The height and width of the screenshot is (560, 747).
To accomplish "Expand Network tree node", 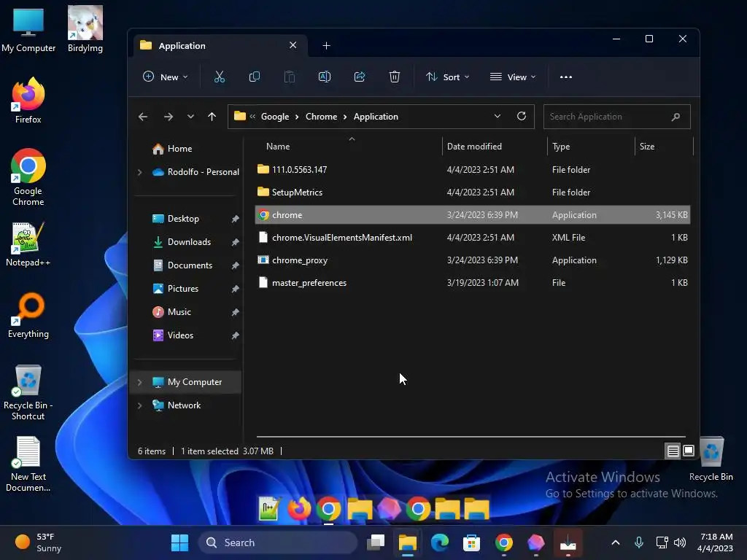I will tap(139, 405).
